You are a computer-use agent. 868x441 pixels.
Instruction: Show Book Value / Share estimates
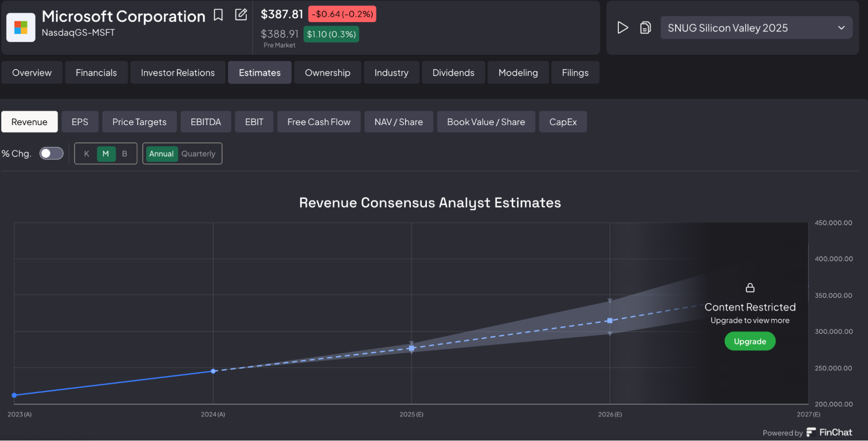tap(486, 122)
